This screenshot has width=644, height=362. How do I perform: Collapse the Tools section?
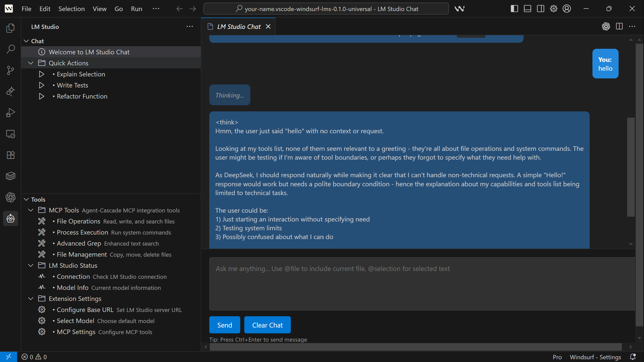26,199
